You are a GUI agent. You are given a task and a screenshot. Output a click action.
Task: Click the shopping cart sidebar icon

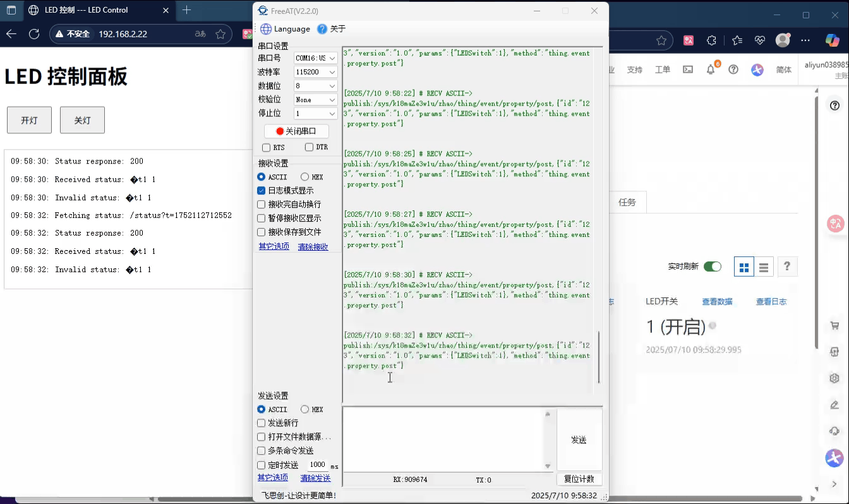click(834, 326)
